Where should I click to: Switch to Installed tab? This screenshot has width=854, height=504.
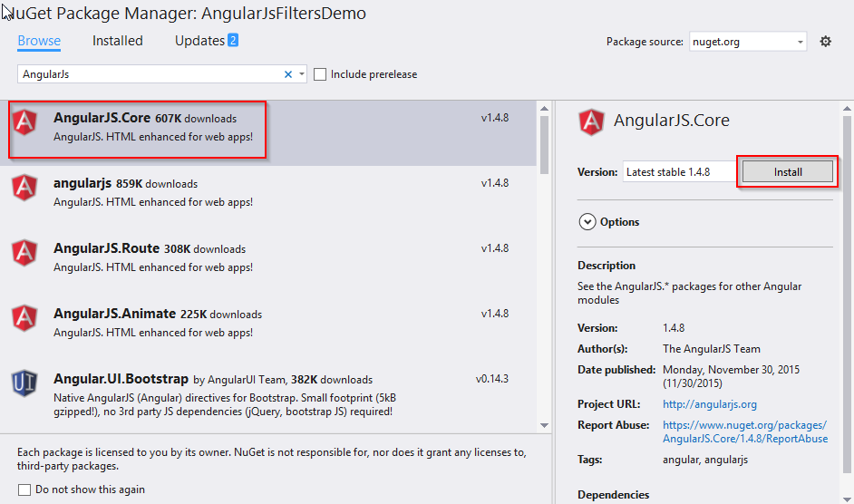tap(118, 41)
